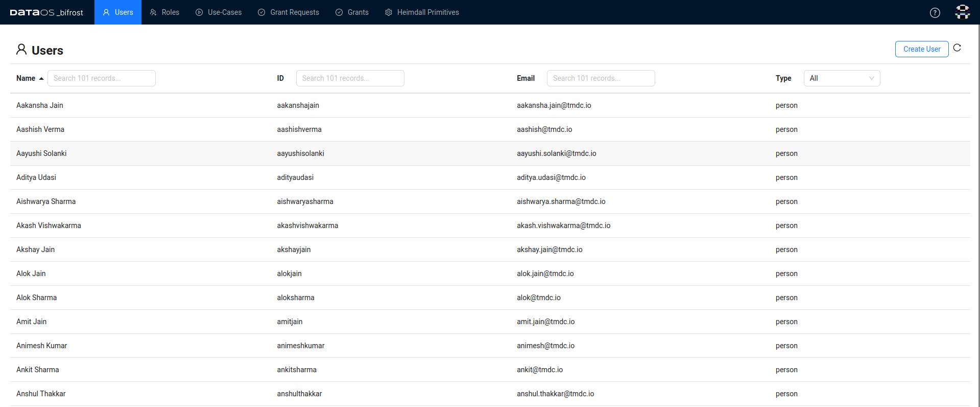980x407 pixels.
Task: Click the email aayushi.solanki@tmdc.io
Action: [557, 153]
